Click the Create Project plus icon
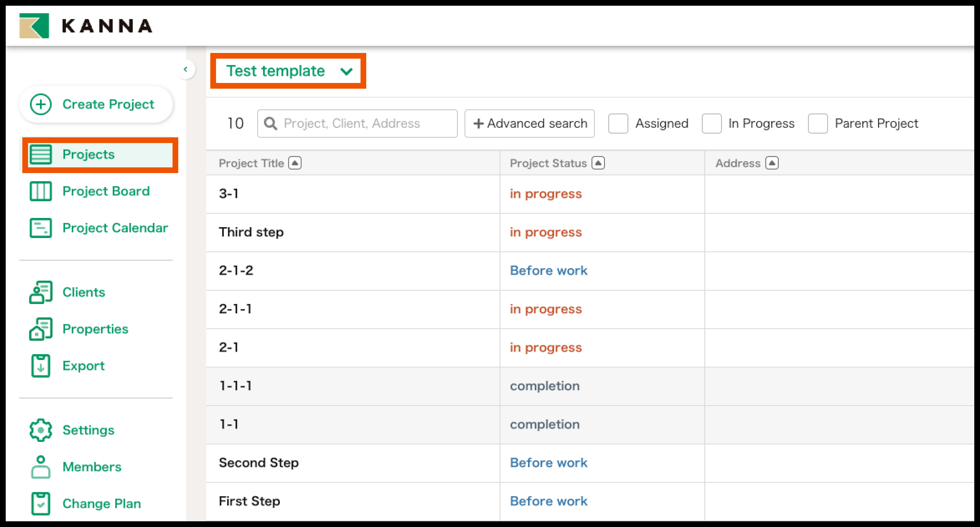This screenshot has width=980, height=527. pyautogui.click(x=41, y=104)
